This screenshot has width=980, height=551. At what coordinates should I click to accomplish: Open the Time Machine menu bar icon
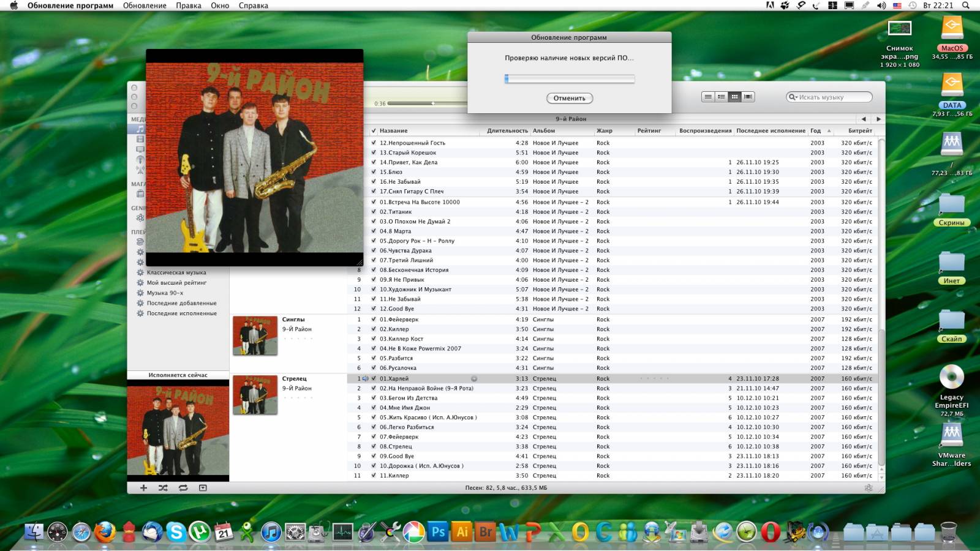[x=912, y=6]
